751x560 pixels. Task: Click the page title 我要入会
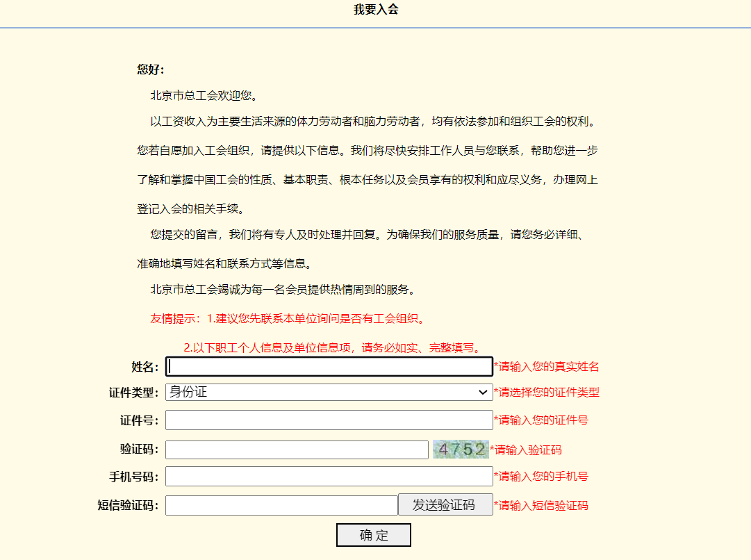click(375, 10)
